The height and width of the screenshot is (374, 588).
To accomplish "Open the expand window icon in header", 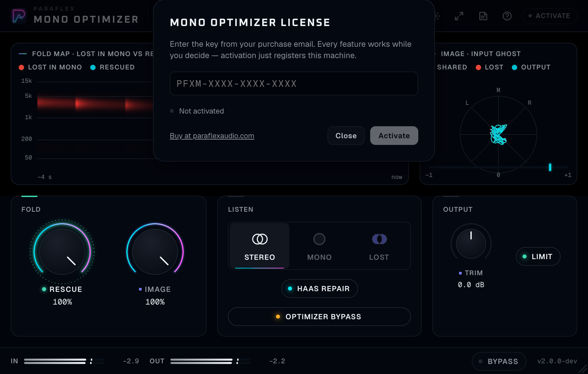I will pyautogui.click(x=459, y=16).
